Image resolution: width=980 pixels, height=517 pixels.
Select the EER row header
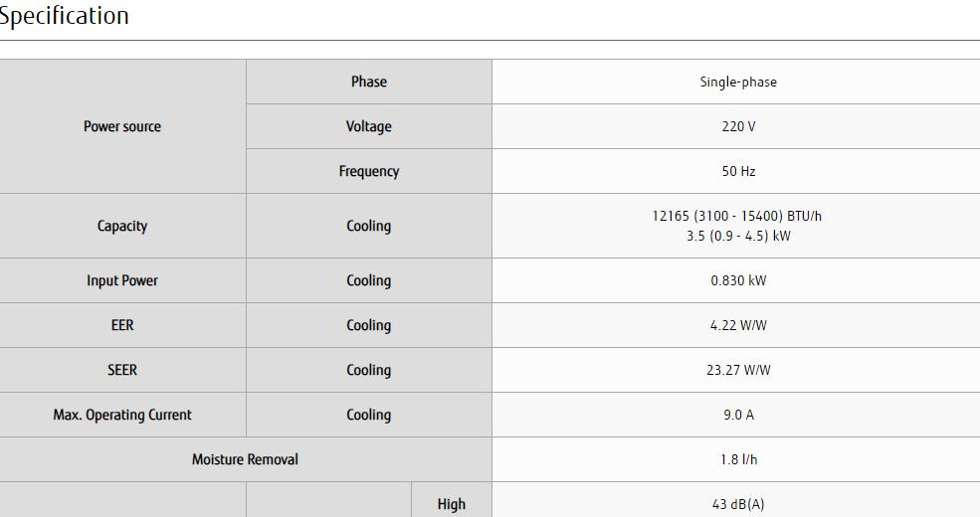pos(122,325)
